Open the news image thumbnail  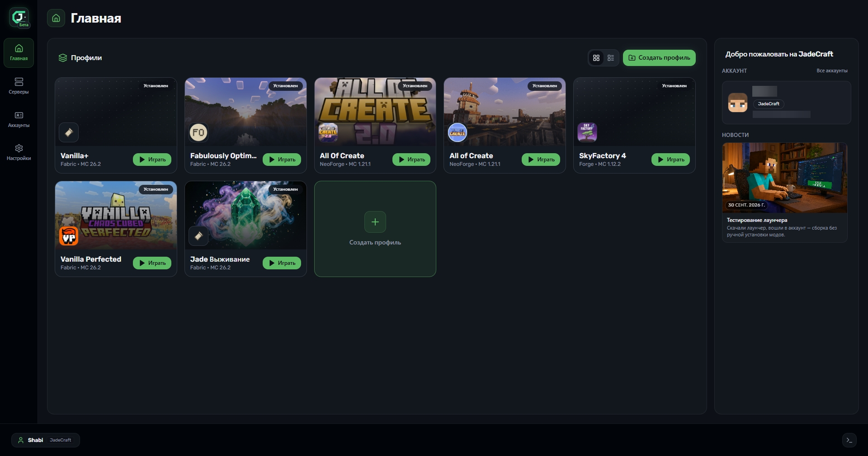[784, 178]
